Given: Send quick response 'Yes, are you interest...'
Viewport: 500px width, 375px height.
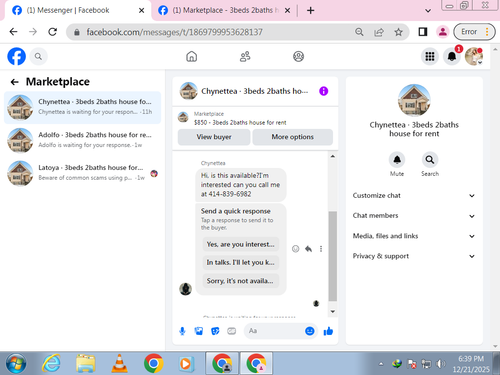Looking at the screenshot, I should coord(240,244).
